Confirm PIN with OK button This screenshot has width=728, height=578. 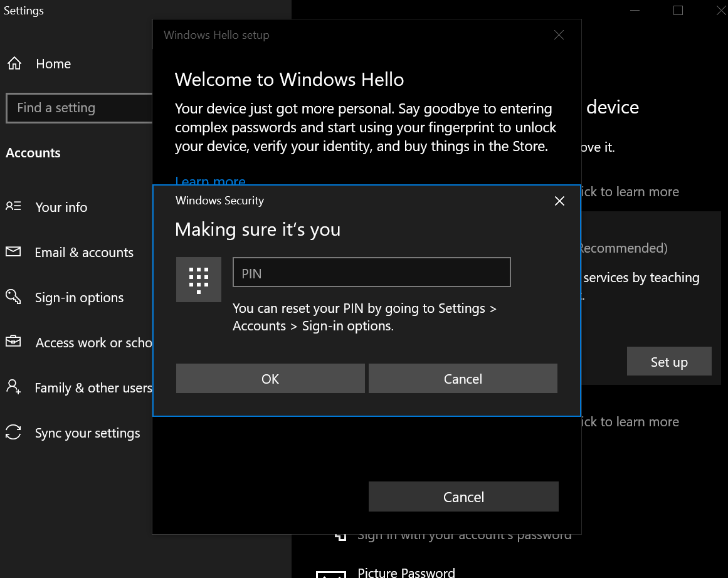(x=270, y=379)
